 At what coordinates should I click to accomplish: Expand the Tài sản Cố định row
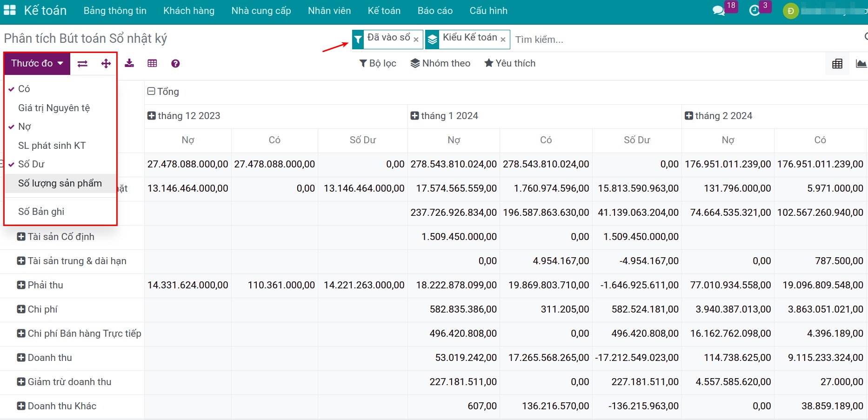click(x=21, y=237)
